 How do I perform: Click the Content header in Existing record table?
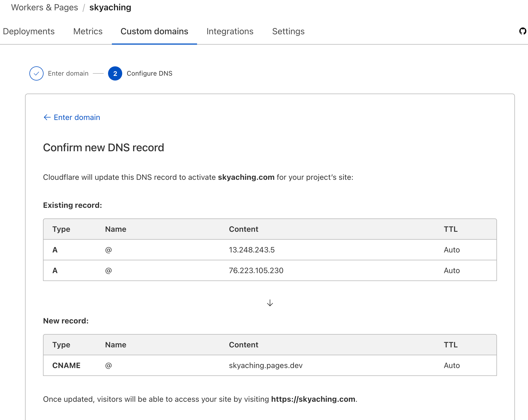tap(244, 229)
